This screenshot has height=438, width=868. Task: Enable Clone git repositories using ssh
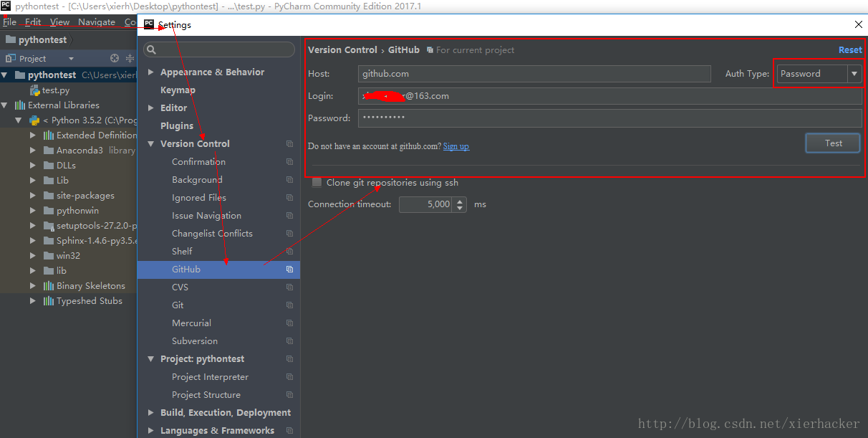[317, 183]
